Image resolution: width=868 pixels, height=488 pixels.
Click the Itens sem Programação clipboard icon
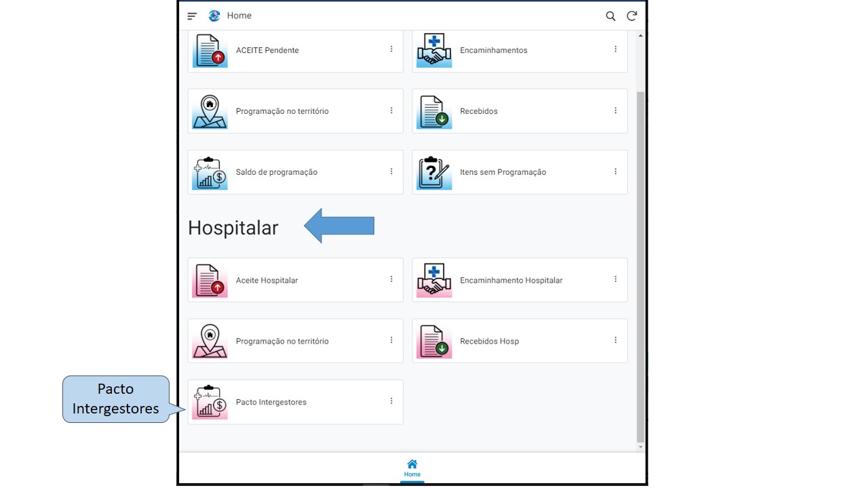434,173
